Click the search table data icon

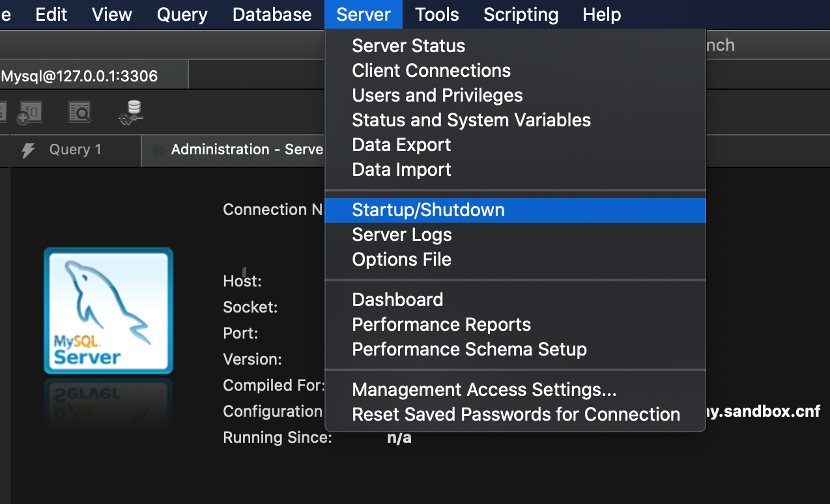pyautogui.click(x=79, y=112)
